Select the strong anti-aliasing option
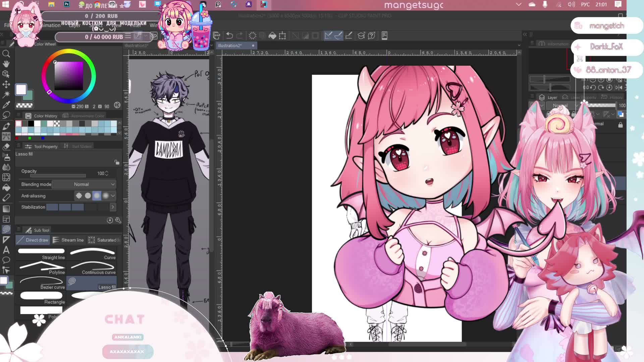This screenshot has width=644, height=362. 106,196
